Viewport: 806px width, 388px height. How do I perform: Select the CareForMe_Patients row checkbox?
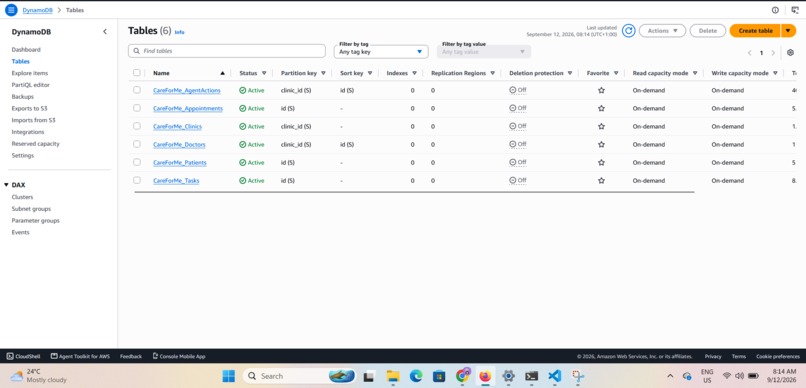(137, 162)
